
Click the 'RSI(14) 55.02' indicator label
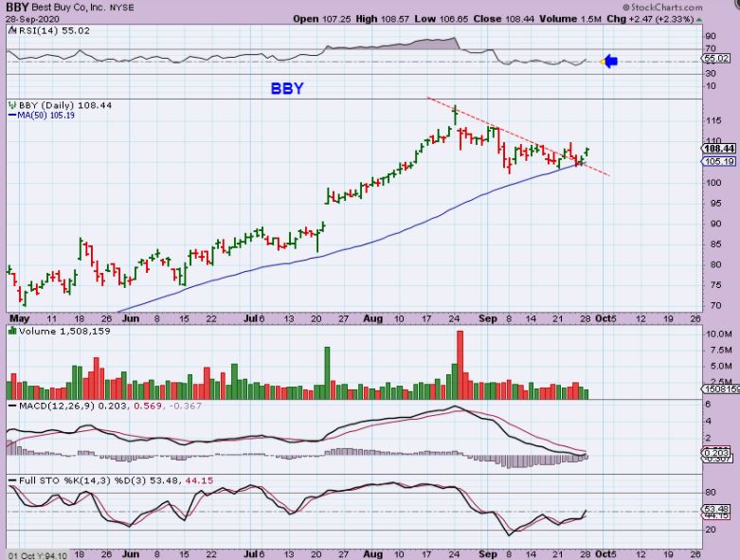[54, 30]
